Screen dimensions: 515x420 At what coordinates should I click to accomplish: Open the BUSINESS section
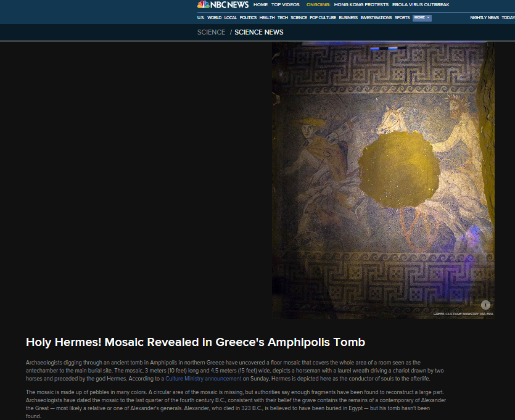pos(348,18)
